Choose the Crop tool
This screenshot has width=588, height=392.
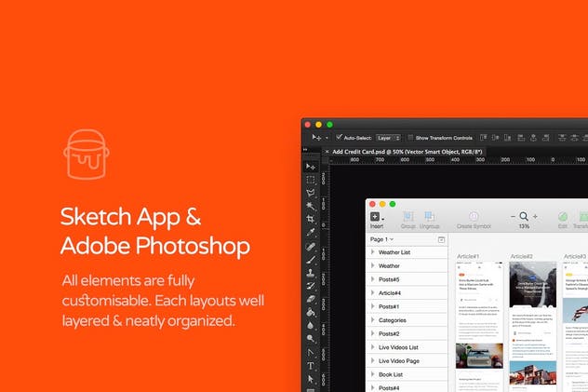click(311, 220)
